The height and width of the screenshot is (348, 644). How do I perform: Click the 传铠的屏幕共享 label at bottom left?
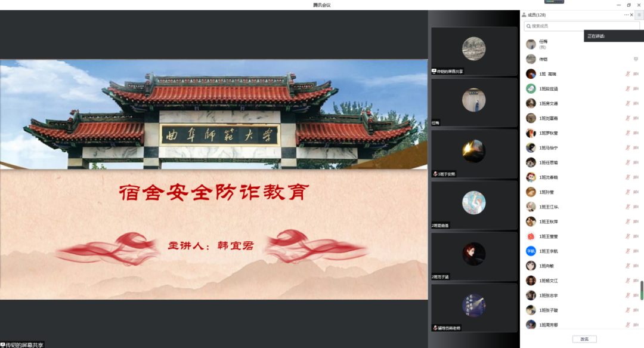tap(22, 344)
